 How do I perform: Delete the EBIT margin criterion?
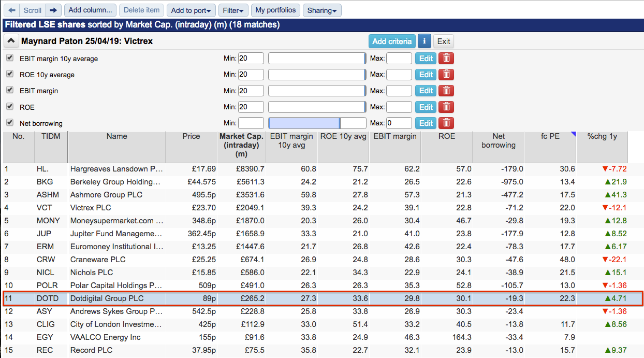446,91
